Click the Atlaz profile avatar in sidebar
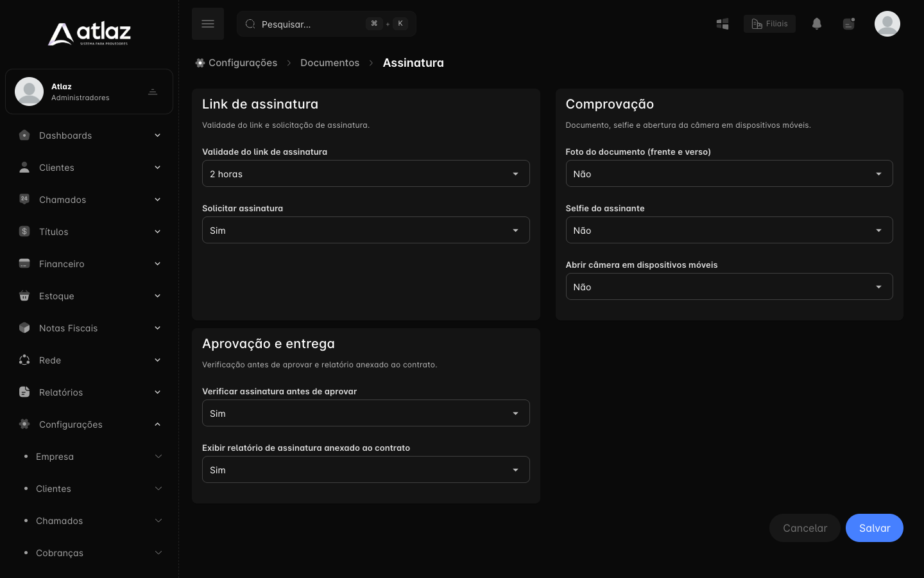Screen dimensions: 924x578 [x=30, y=91]
